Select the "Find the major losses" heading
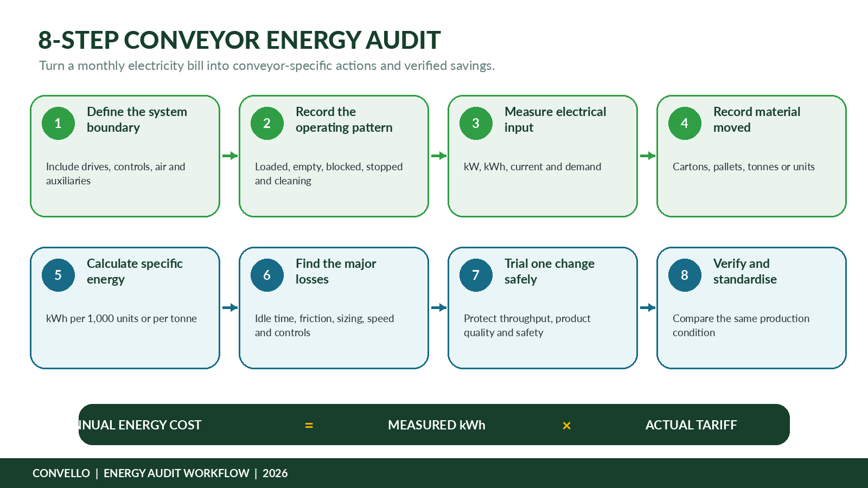Image resolution: width=868 pixels, height=488 pixels. tap(336, 271)
